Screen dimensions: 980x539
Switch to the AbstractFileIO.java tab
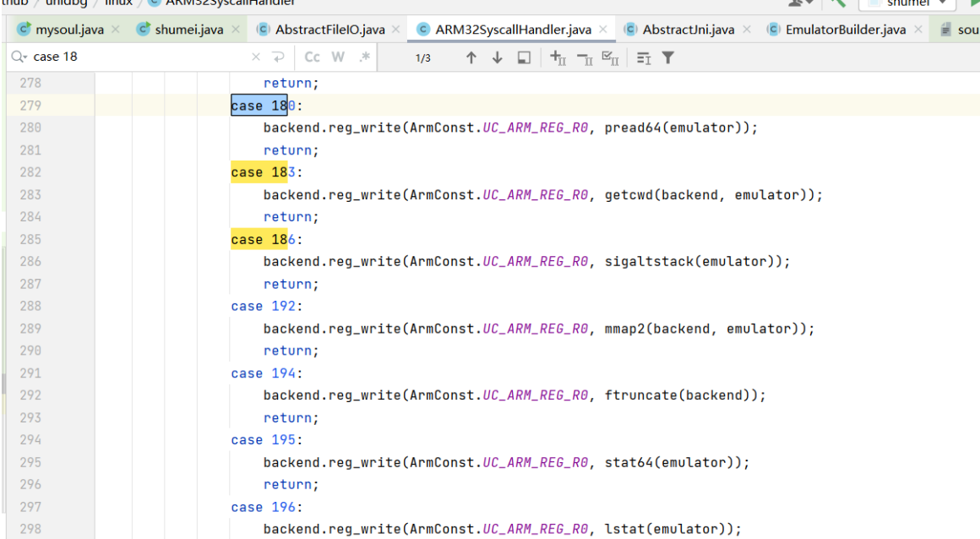(329, 30)
